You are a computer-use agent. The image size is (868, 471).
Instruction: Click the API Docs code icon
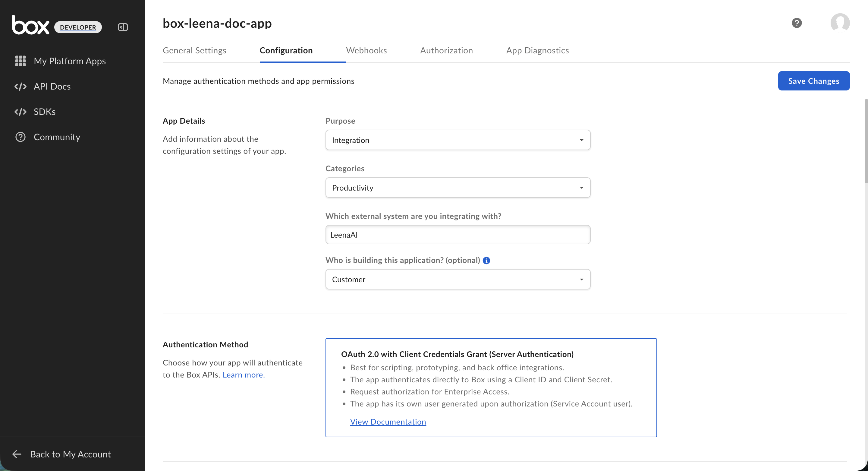click(20, 87)
